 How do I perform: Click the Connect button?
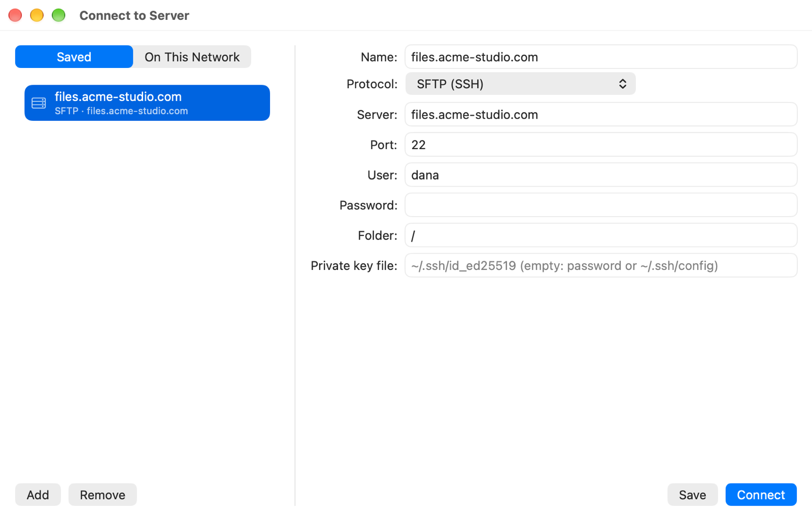pyautogui.click(x=761, y=495)
